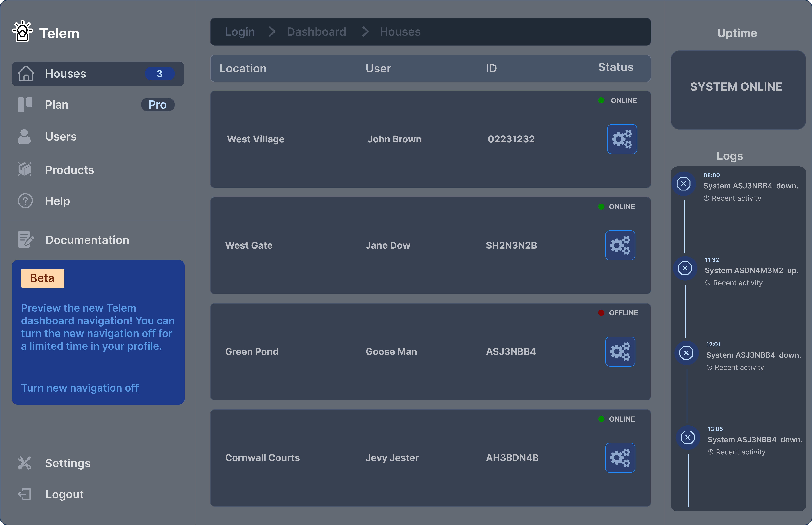Open gear settings for Cornwall Courts row

pyautogui.click(x=620, y=458)
